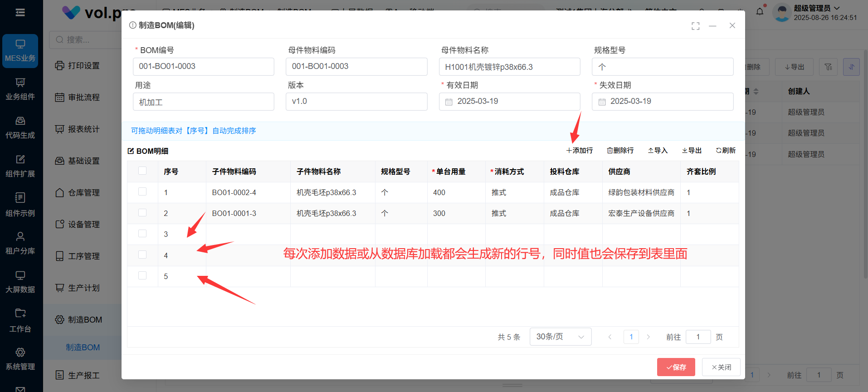868x392 pixels.
Task: Toggle fullscreen for the BOM dialog
Action: [x=695, y=26]
